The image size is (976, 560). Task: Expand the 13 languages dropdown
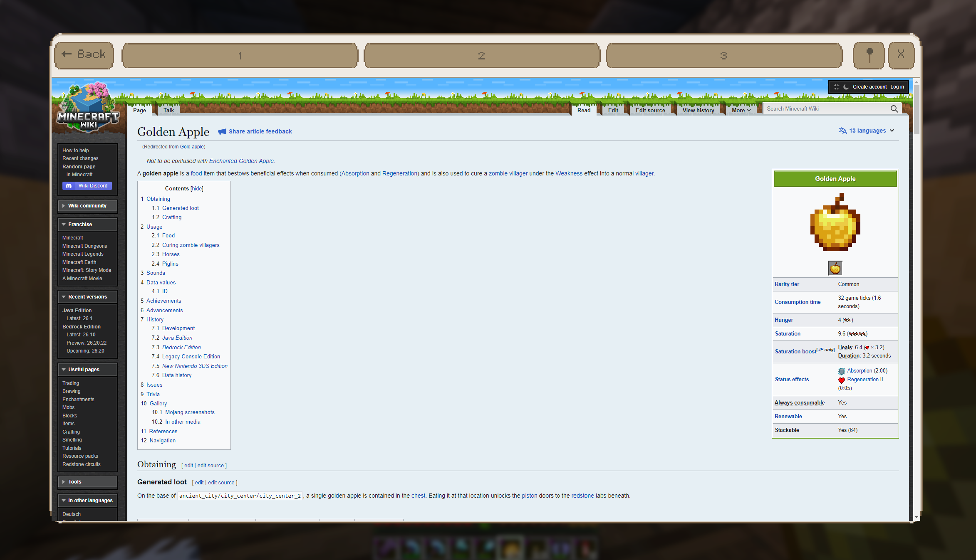click(867, 131)
